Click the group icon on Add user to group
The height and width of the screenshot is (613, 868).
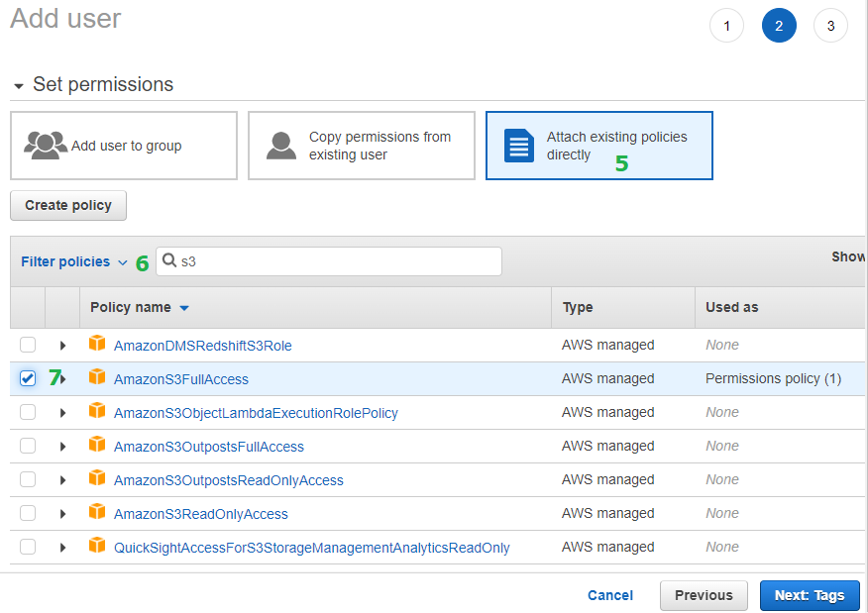46,146
